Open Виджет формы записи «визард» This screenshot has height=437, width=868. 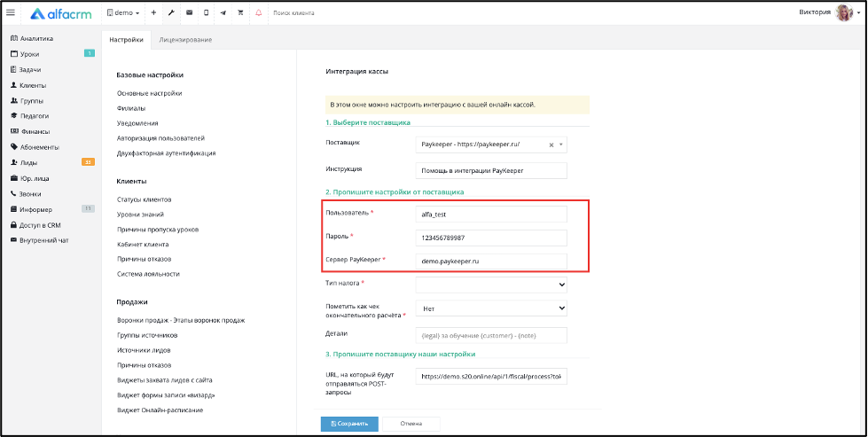pyautogui.click(x=166, y=395)
